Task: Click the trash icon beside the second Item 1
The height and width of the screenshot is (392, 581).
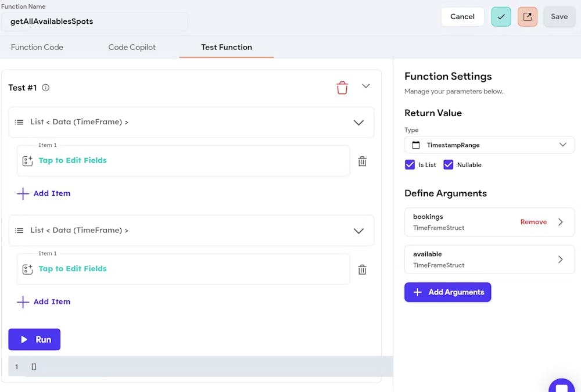Action: click(362, 269)
